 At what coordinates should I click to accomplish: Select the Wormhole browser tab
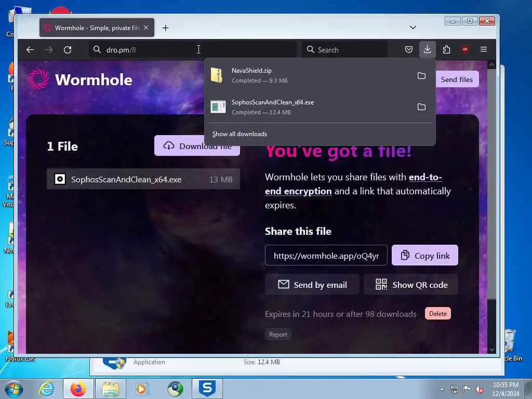(x=97, y=28)
